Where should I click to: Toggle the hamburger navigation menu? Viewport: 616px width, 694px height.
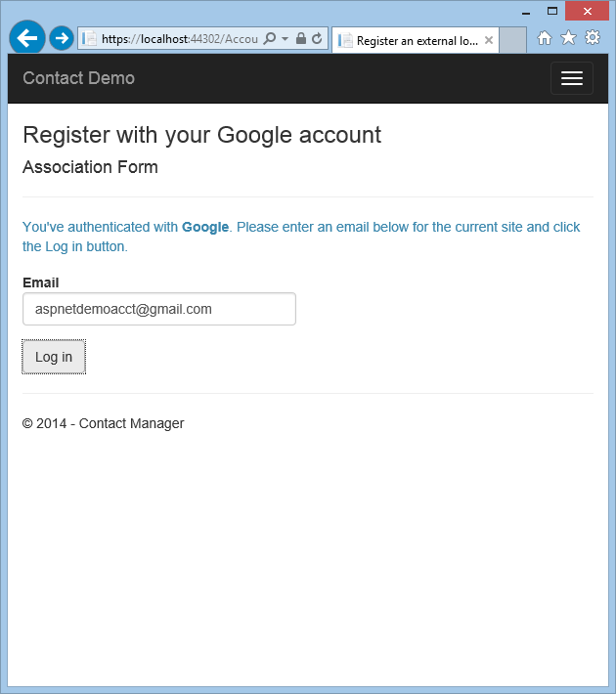click(571, 78)
